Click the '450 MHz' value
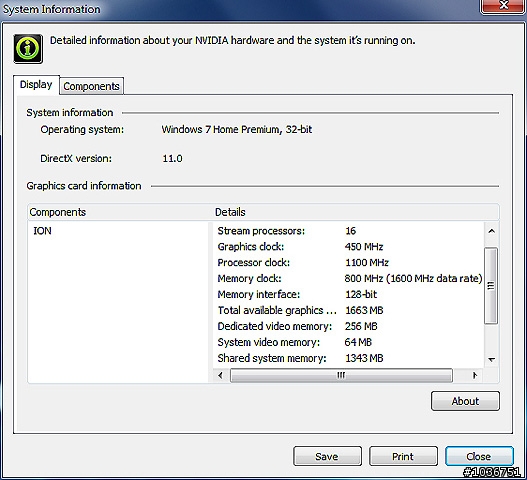527x480 pixels. point(364,247)
